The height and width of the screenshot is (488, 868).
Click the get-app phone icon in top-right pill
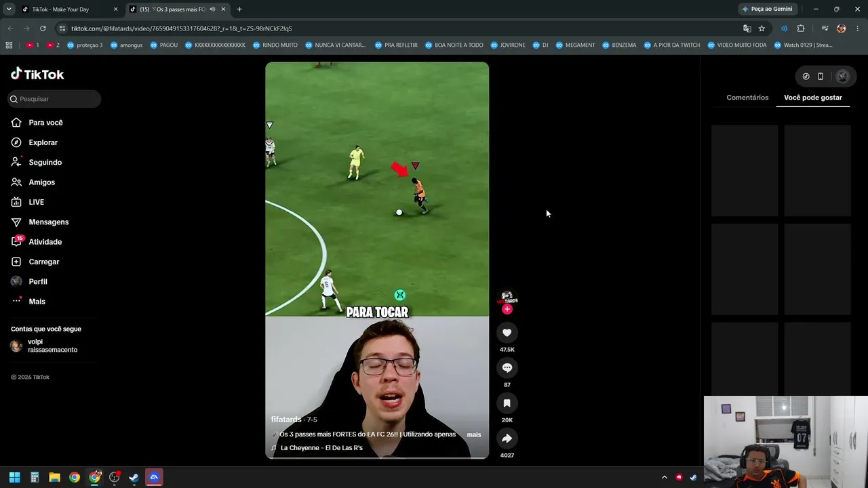(820, 77)
